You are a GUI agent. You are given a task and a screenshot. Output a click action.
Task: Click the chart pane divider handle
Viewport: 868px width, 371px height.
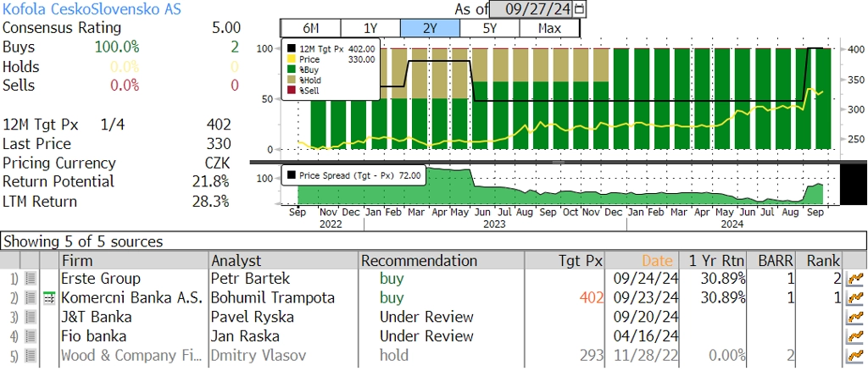point(558,162)
